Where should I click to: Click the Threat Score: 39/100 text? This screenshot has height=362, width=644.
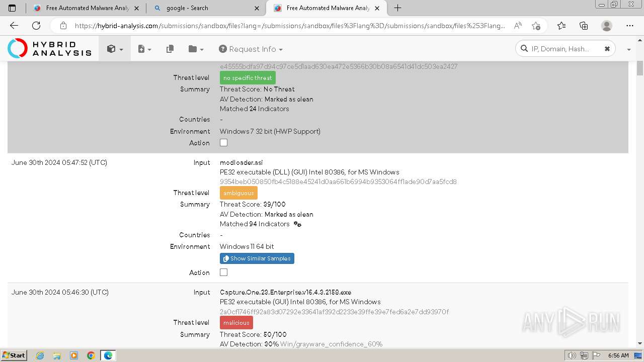coord(253,205)
